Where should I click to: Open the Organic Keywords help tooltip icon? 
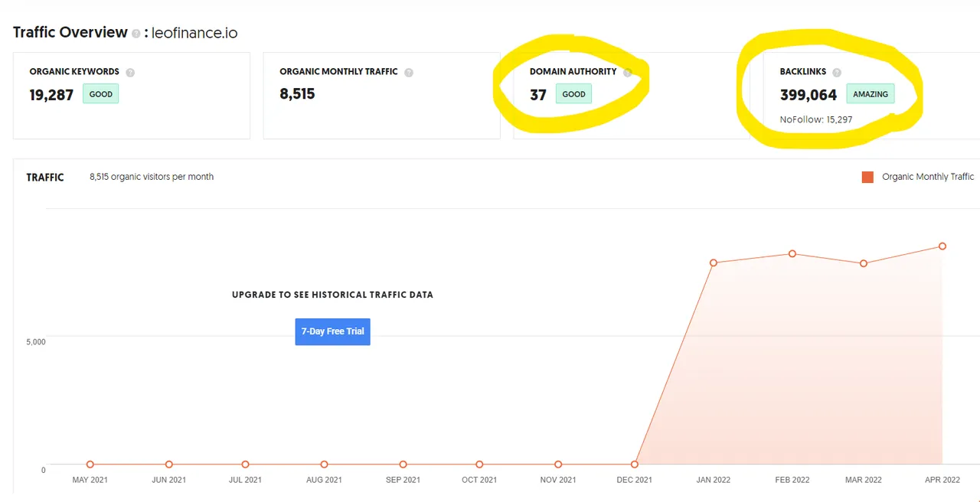[130, 73]
